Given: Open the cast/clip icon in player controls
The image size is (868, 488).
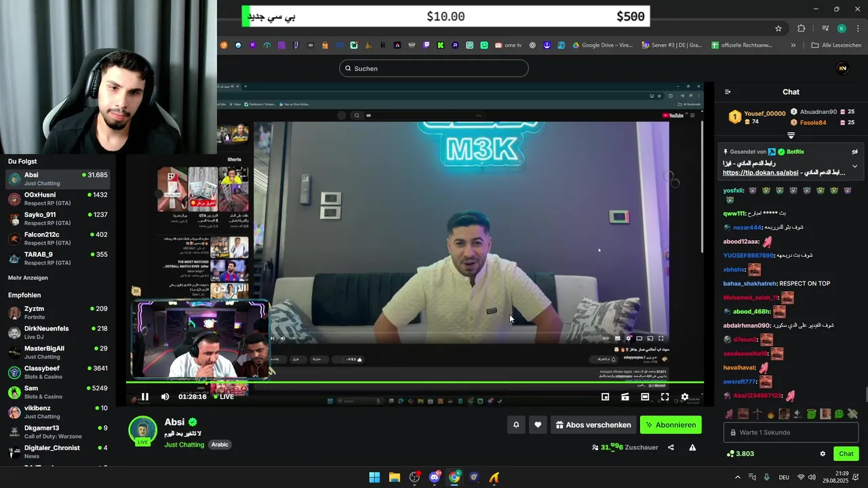Looking at the screenshot, I should coord(625,396).
